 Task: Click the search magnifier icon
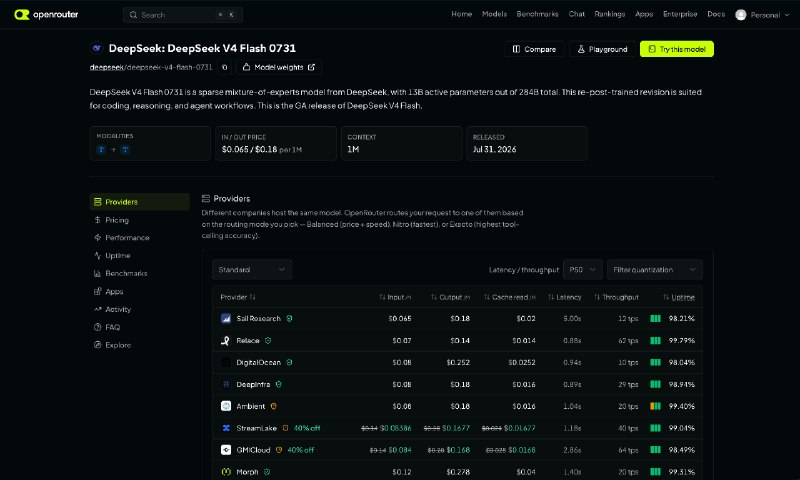pos(133,15)
